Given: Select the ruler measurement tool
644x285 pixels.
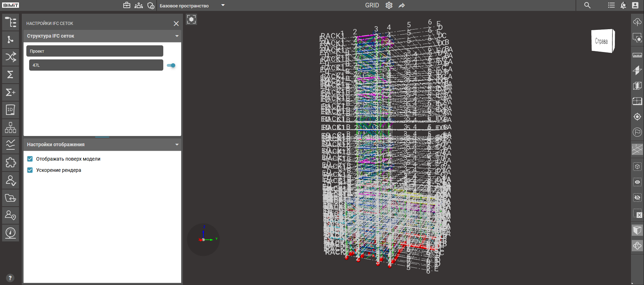Looking at the screenshot, I should click(x=637, y=55).
